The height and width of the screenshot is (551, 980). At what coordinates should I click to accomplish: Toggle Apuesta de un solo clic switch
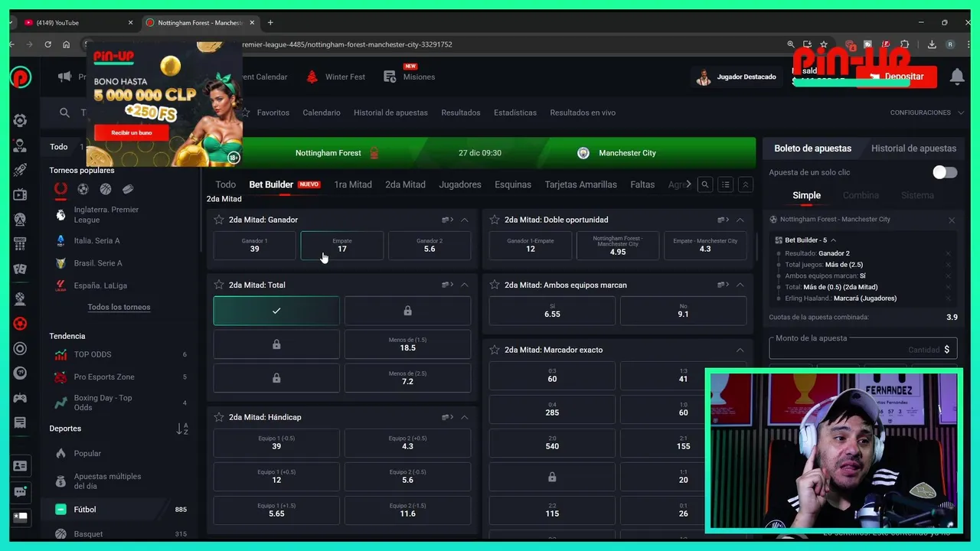click(x=945, y=172)
